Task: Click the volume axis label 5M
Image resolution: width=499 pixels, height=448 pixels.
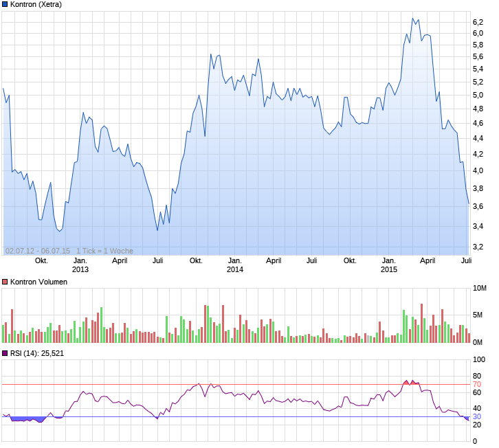Action: click(x=478, y=315)
